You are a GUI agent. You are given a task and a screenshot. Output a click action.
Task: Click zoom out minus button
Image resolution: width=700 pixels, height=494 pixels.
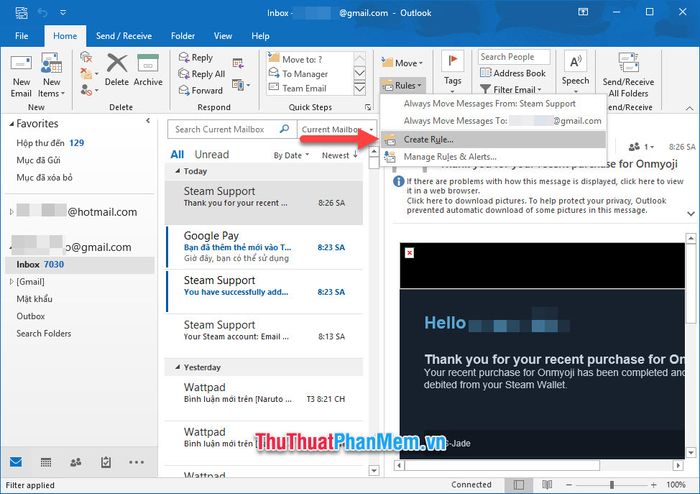click(x=569, y=485)
